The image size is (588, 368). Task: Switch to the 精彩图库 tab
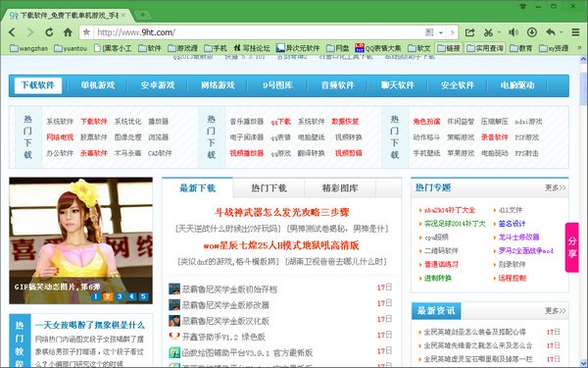tap(340, 187)
